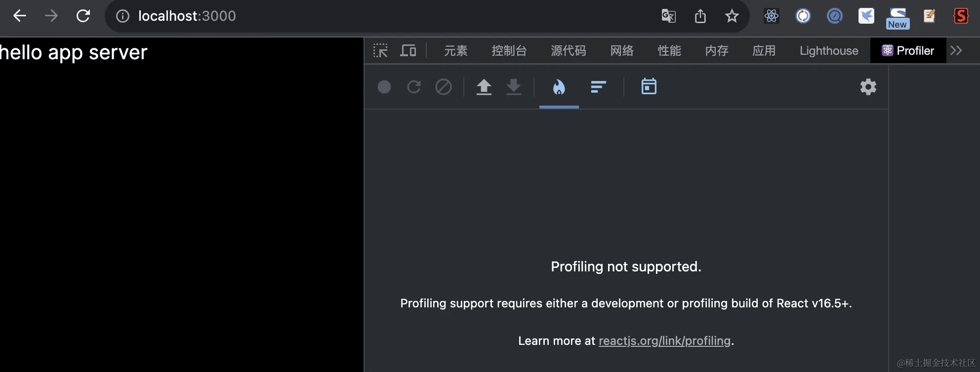Click the 'Profiling not supported.' heading
The height and width of the screenshot is (372, 980).
(626, 267)
